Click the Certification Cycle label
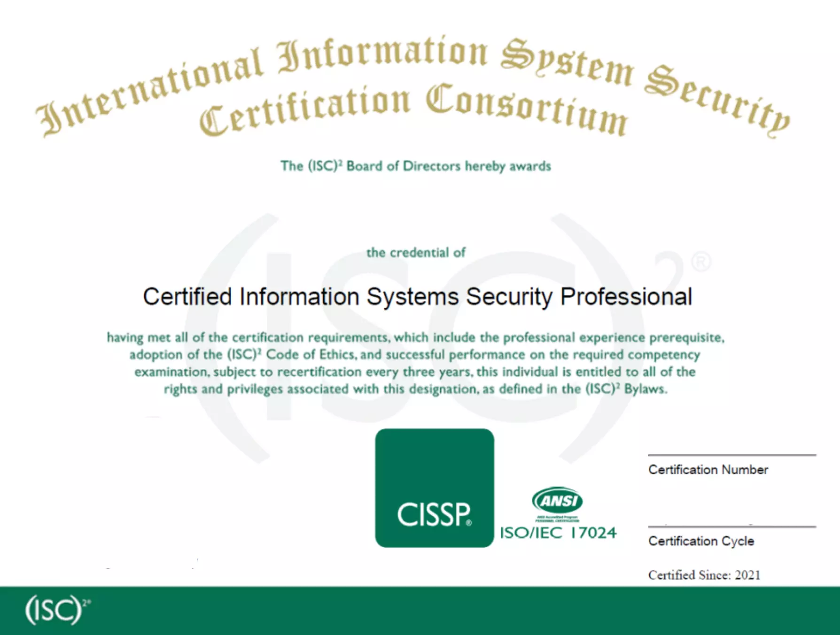This screenshot has width=840, height=635. click(700, 541)
